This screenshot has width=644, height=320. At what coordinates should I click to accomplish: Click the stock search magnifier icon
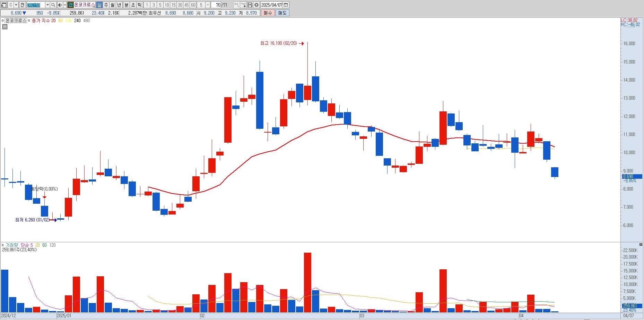click(x=53, y=5)
